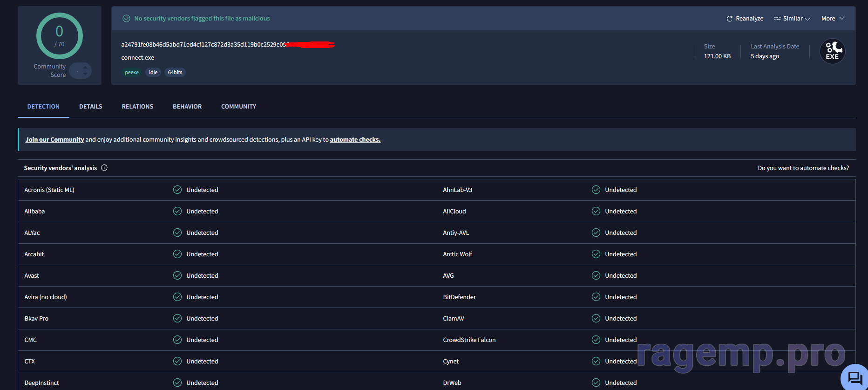This screenshot has height=390, width=868.
Task: Follow the Join our Community link
Action: click(54, 140)
